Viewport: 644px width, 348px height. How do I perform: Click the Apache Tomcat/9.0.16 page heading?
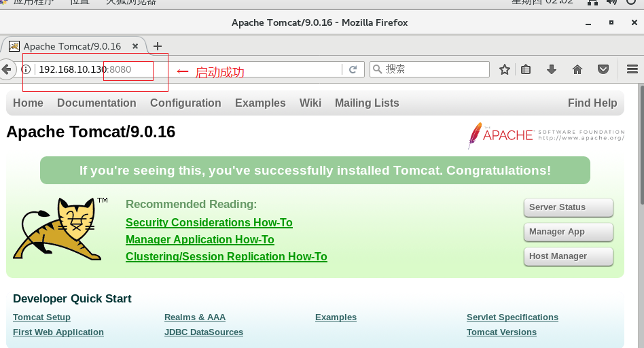[91, 132]
